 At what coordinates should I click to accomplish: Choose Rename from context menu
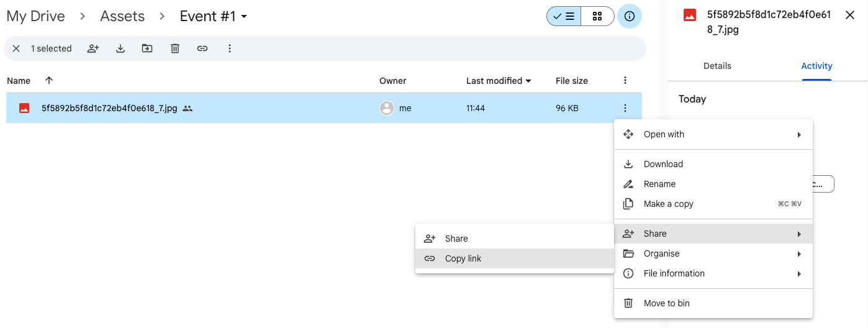click(713, 184)
